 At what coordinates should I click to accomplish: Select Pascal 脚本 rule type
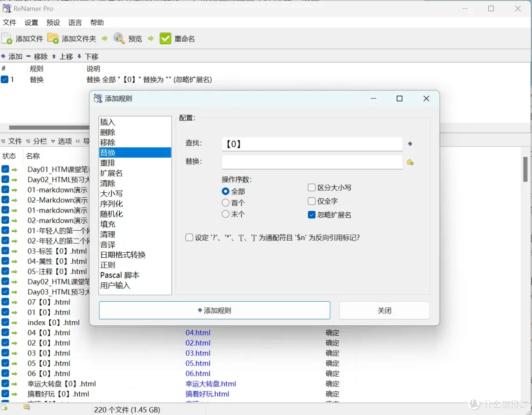coord(135,275)
